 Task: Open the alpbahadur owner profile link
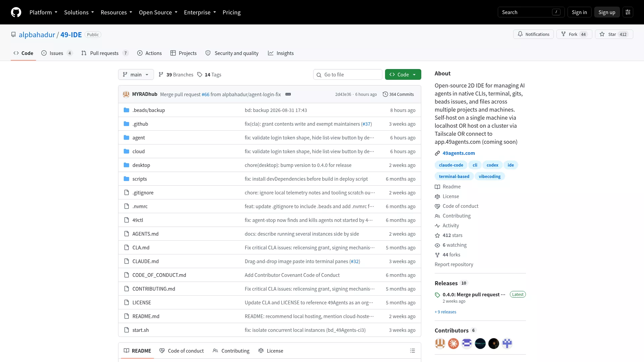click(37, 35)
